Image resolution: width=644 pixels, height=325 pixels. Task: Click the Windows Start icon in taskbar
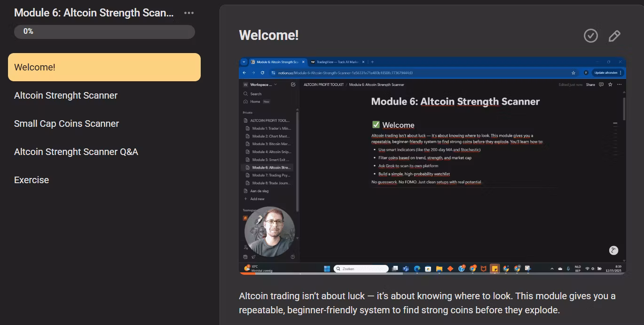(327, 269)
